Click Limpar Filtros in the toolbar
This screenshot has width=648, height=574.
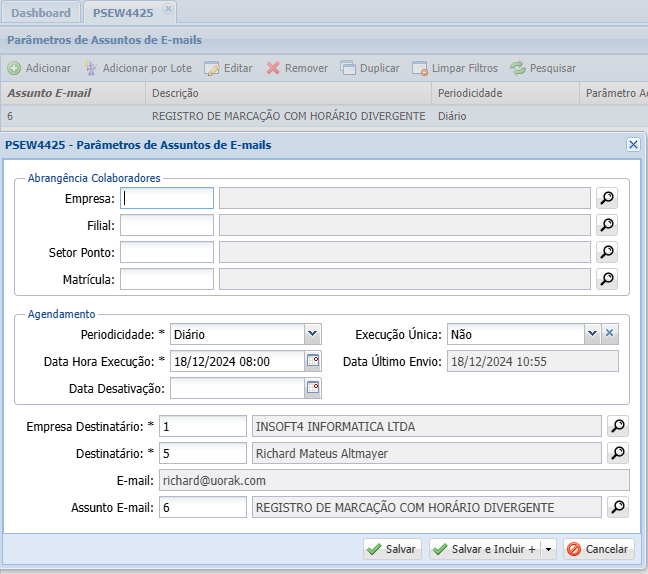[x=455, y=68]
